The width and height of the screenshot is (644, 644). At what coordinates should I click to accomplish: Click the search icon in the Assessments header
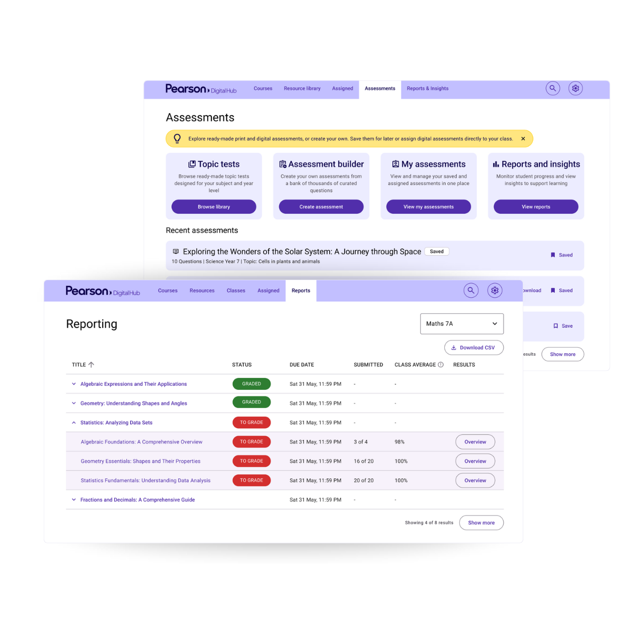tap(552, 89)
